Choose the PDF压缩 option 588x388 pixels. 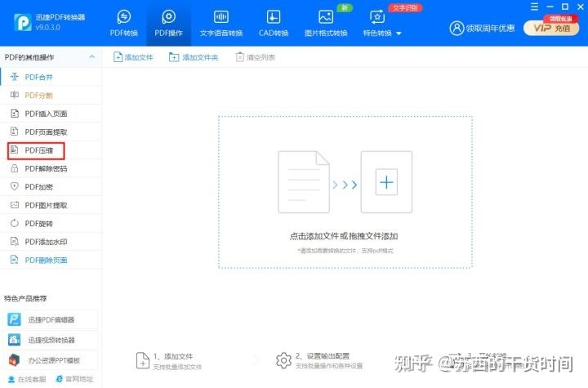click(38, 150)
